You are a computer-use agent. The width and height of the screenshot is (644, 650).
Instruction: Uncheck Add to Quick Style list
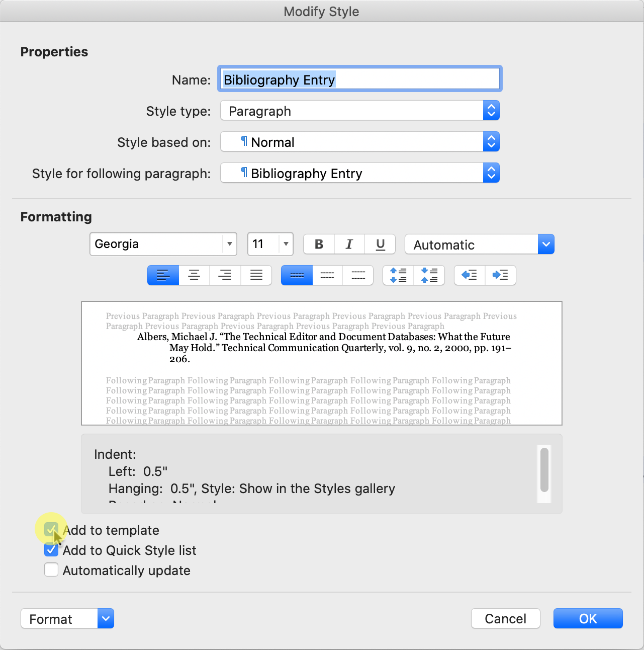point(51,550)
